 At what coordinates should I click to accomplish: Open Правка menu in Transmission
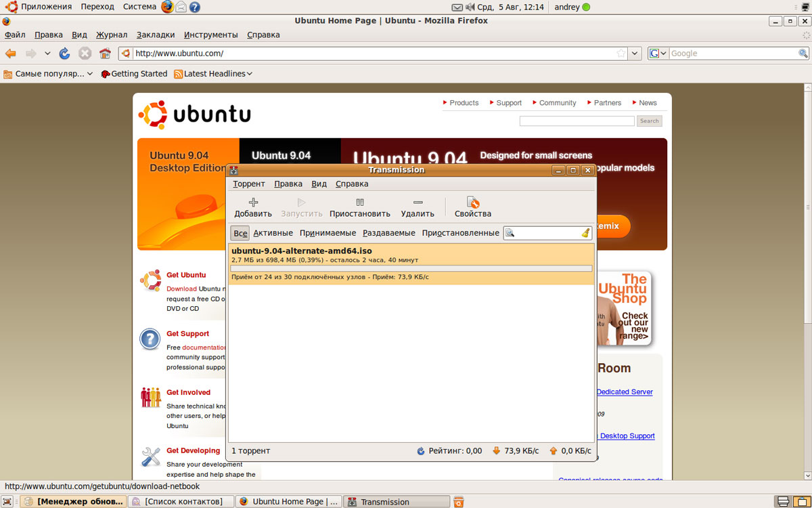tap(288, 184)
